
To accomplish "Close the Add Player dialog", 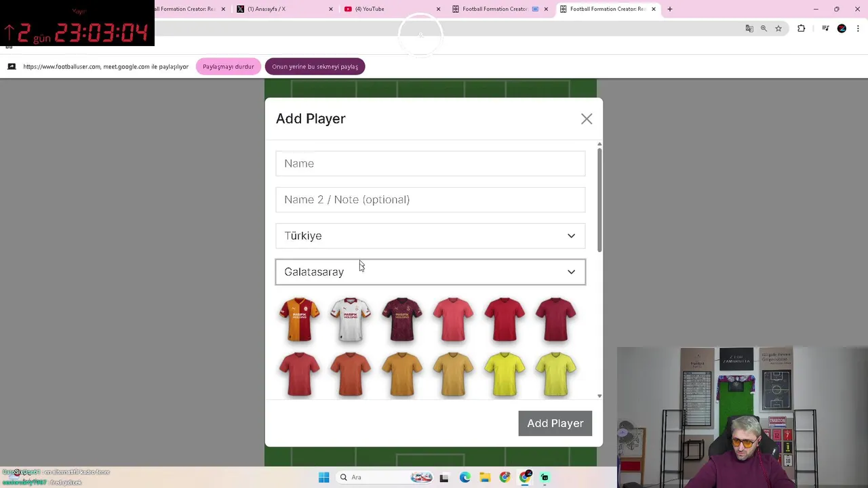I will [x=587, y=119].
